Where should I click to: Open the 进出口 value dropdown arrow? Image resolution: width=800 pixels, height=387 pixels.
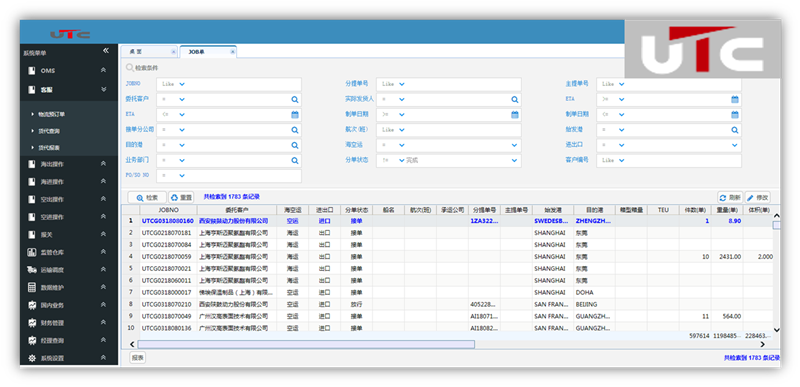735,145
